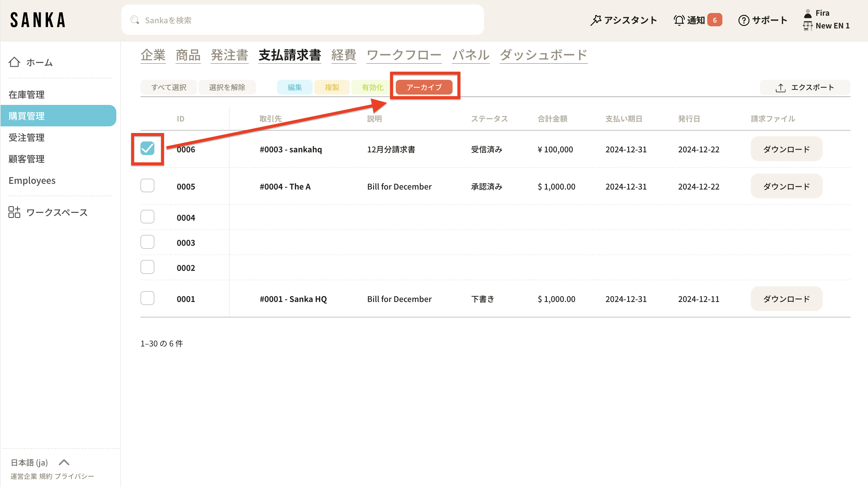Uncheck the checkbox for bill 0006

coord(147,149)
